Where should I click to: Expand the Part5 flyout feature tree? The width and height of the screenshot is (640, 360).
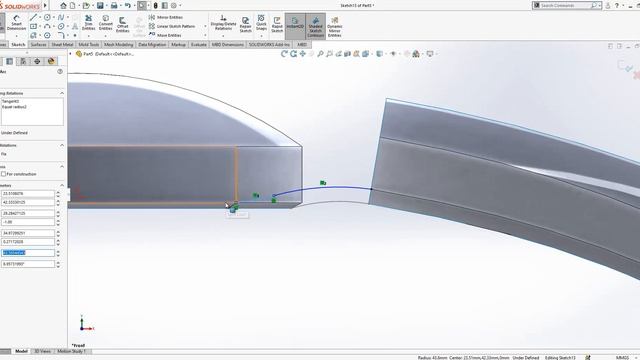[70, 53]
